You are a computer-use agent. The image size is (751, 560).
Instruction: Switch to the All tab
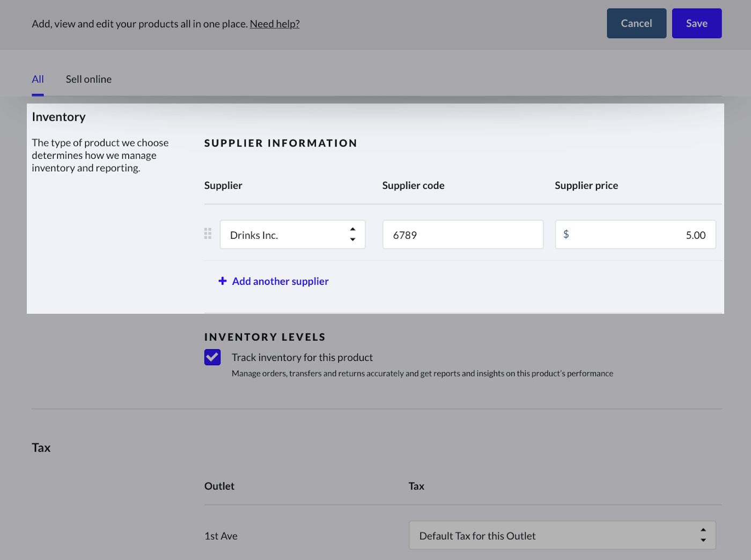click(38, 79)
